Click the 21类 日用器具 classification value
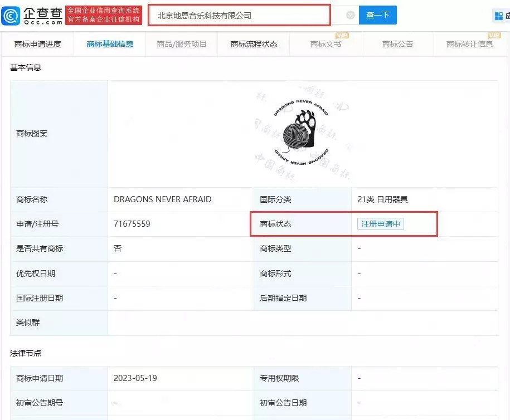 [382, 199]
